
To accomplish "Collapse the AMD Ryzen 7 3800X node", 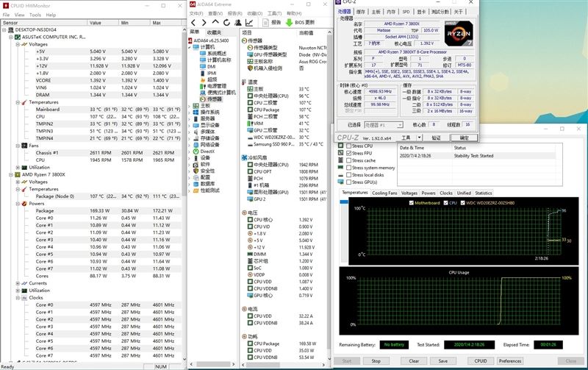I will coord(11,174).
